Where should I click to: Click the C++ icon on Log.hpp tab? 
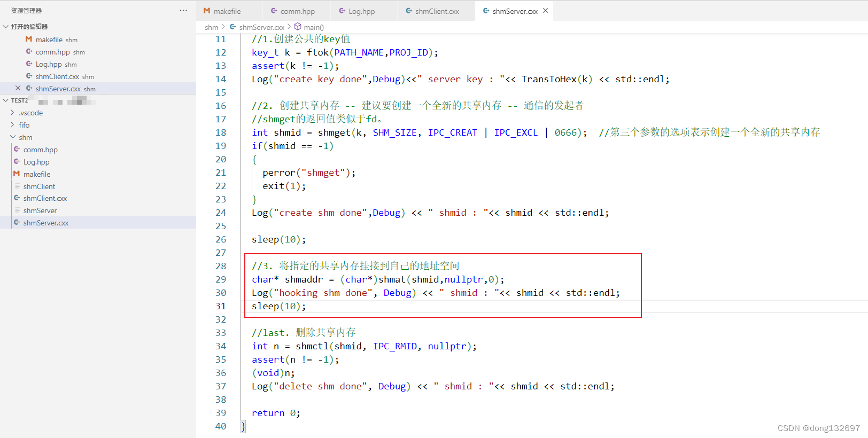click(342, 11)
